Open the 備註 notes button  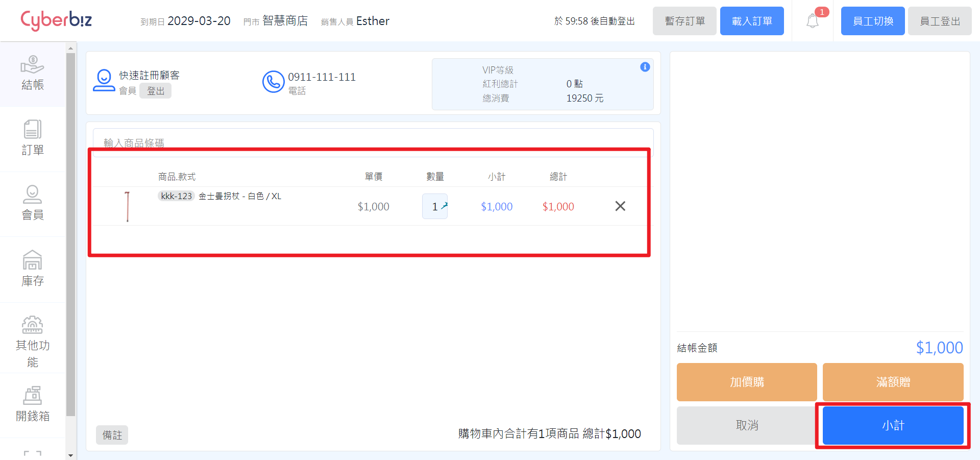pos(112,435)
